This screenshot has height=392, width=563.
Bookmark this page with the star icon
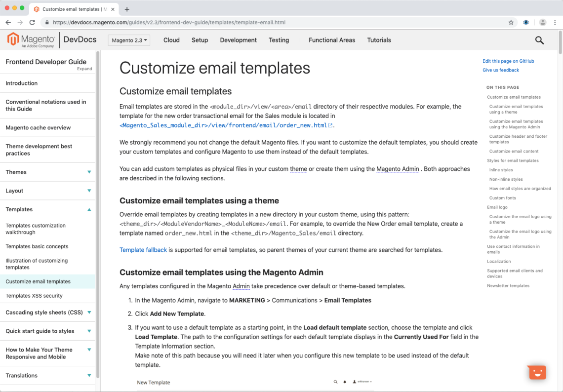[x=511, y=22]
